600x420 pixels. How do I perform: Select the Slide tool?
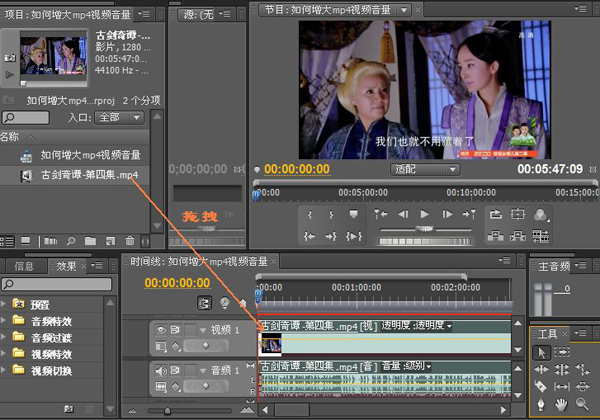click(x=582, y=387)
